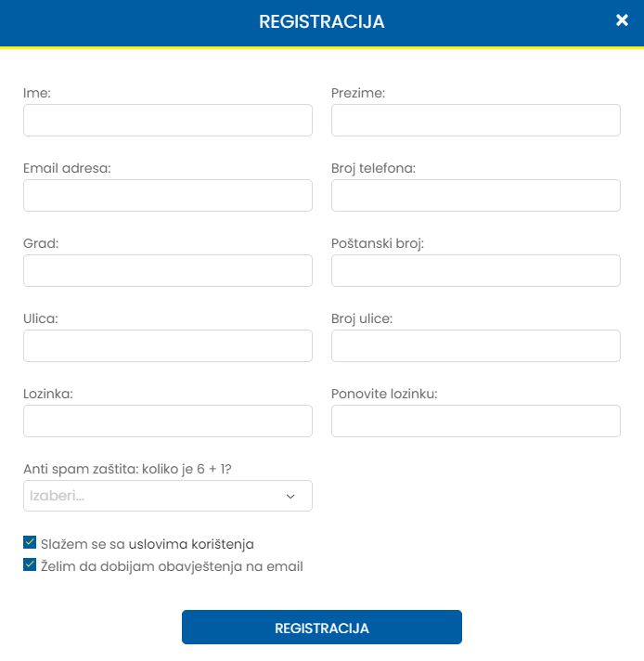Submit using the blue REGISTRACIJA button
Image resolution: width=644 pixels, height=661 pixels.
tap(322, 628)
